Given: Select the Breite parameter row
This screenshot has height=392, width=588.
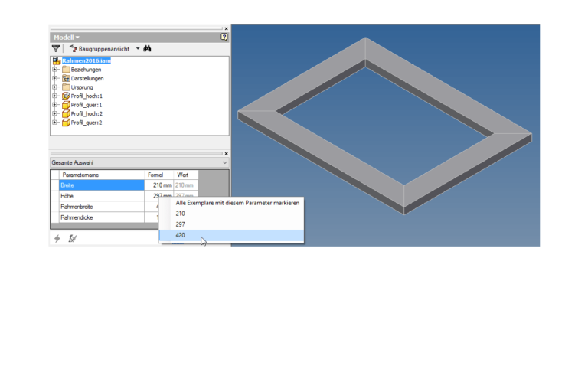Looking at the screenshot, I should click(x=102, y=185).
